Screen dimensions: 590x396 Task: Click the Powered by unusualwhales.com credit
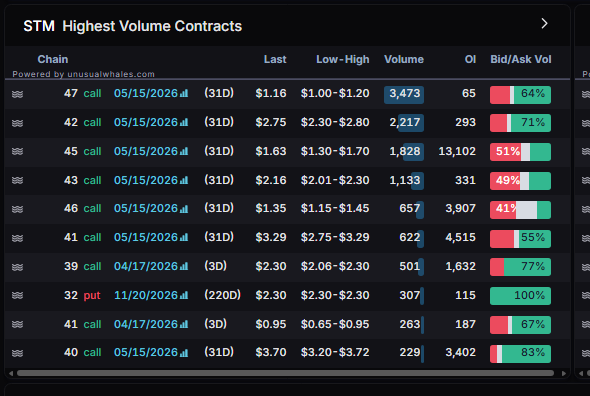[84, 74]
